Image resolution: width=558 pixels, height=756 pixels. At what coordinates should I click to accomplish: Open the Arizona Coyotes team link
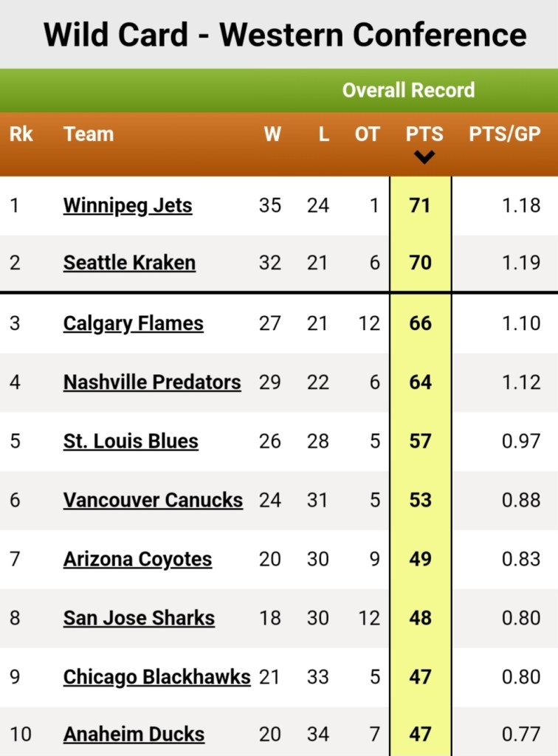point(137,560)
